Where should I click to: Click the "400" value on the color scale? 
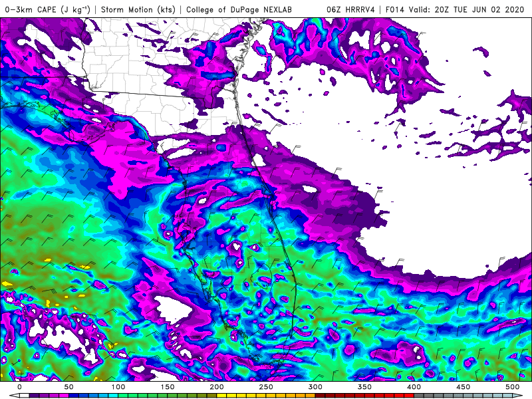click(414, 387)
